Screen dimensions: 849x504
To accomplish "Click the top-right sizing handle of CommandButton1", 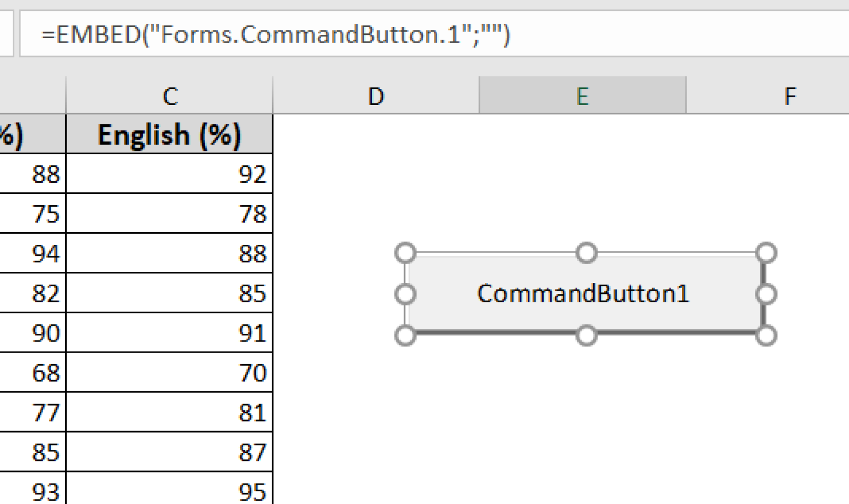I will coord(766,252).
